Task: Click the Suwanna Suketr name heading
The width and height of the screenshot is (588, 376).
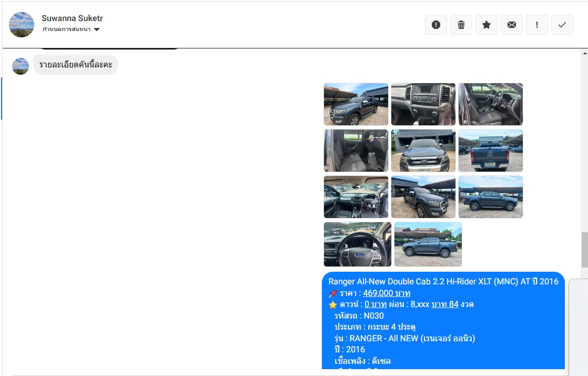Action: (x=72, y=18)
